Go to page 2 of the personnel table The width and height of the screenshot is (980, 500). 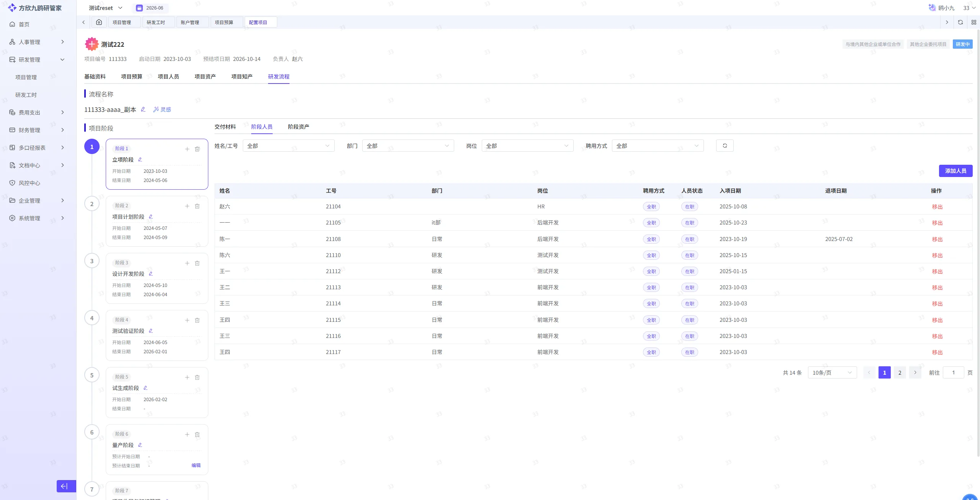pos(900,373)
